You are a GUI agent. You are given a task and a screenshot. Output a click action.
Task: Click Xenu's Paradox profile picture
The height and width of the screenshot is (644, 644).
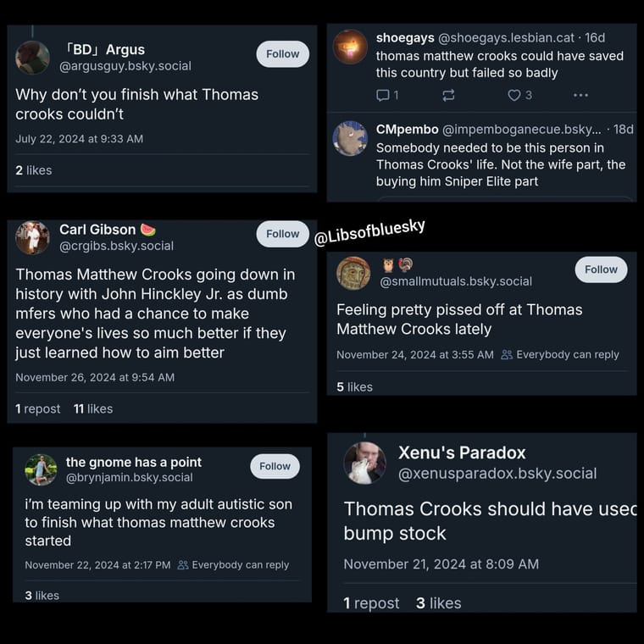(x=364, y=463)
